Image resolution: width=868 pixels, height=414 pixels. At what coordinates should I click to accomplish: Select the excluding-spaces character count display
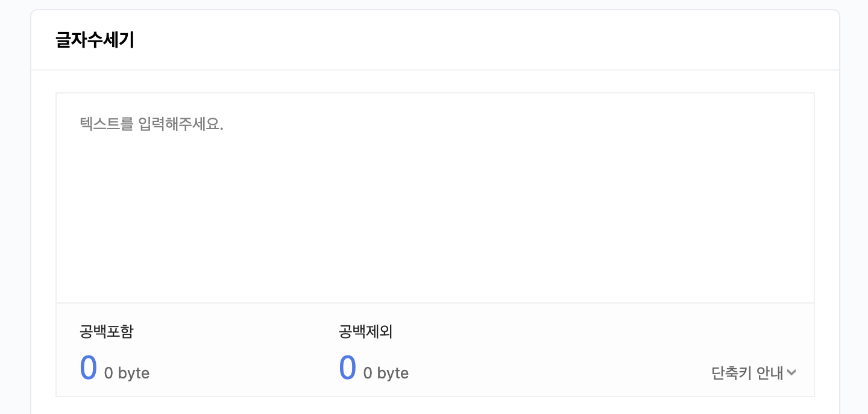[347, 367]
